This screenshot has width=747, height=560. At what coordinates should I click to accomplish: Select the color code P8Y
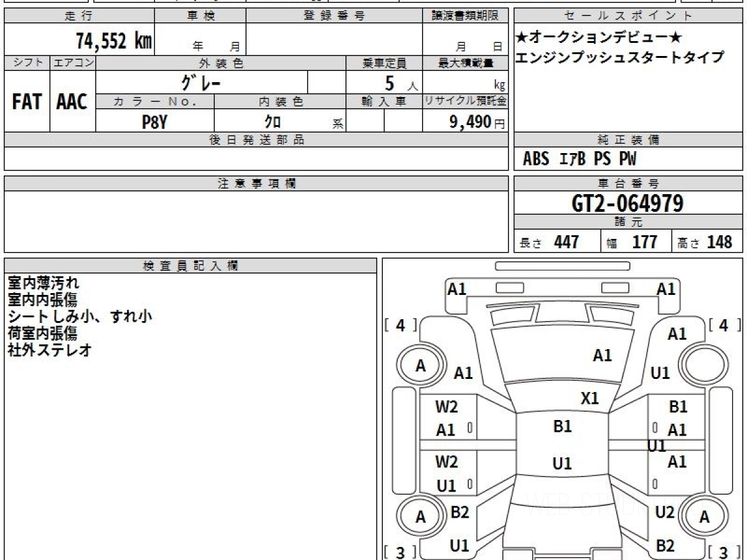point(154,121)
